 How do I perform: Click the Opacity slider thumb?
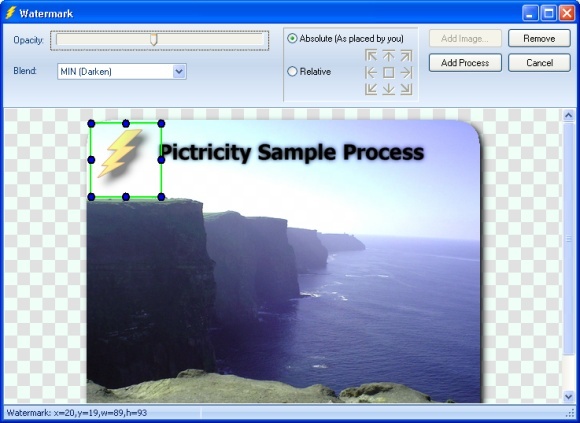point(154,40)
